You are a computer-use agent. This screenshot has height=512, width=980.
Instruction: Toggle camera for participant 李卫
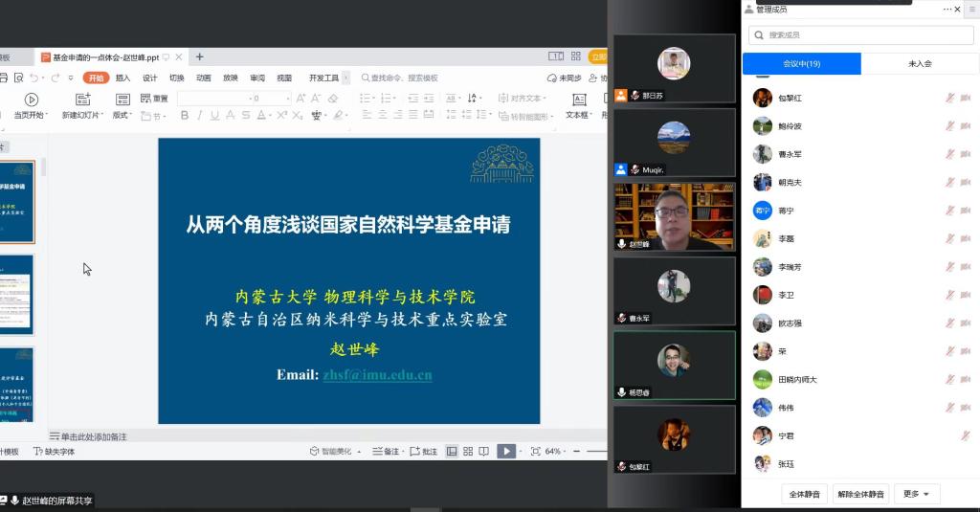pos(967,295)
